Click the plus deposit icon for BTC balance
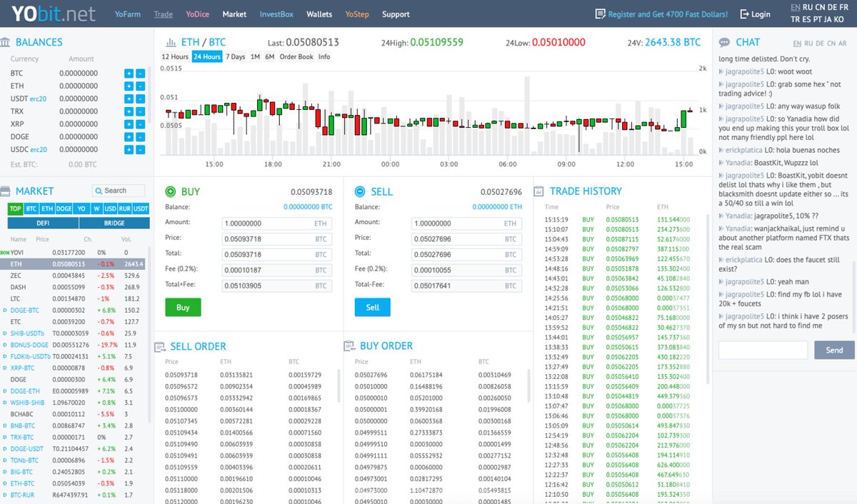Viewport: 857px width, 504px height. pos(129,74)
